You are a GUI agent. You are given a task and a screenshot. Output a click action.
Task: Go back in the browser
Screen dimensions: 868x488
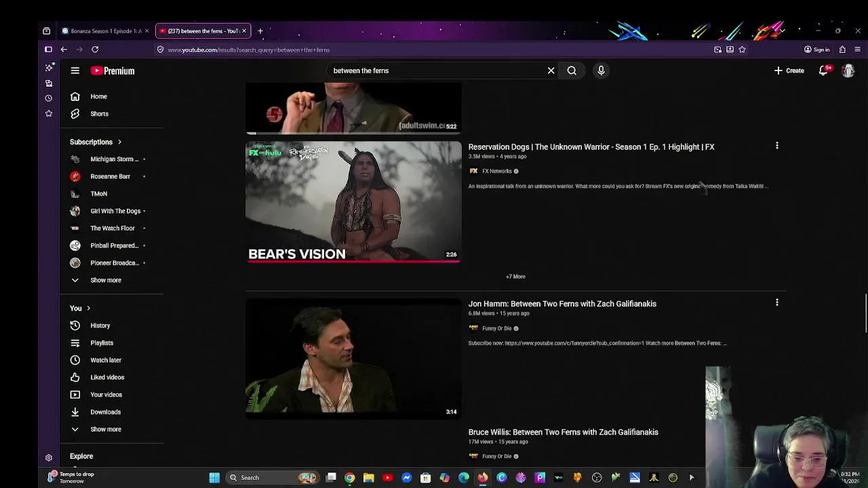tap(64, 49)
